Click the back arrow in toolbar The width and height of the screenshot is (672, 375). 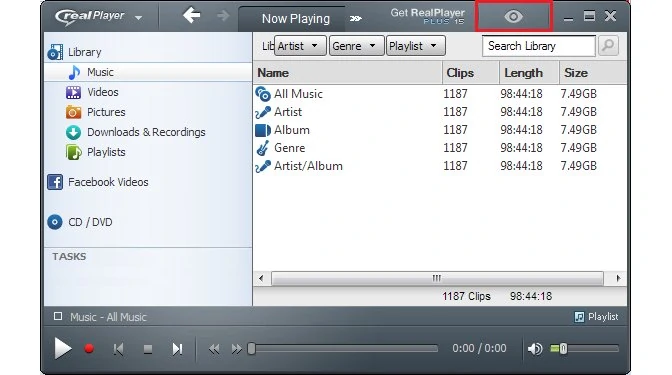point(192,16)
